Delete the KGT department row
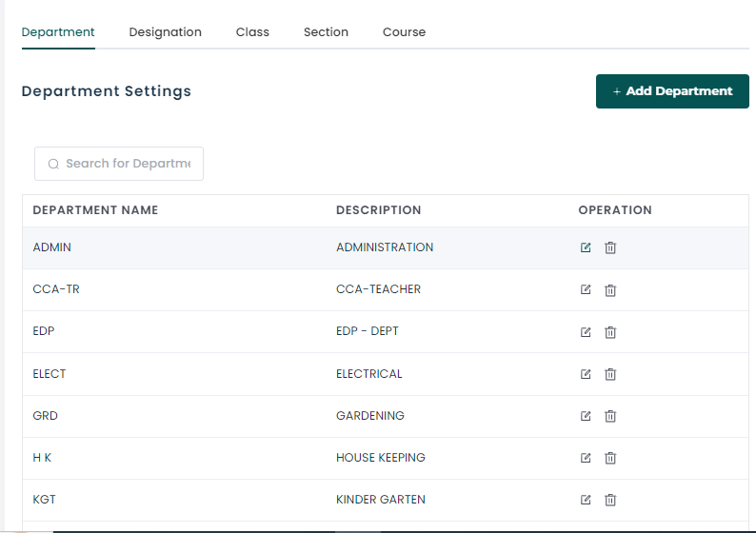 [610, 500]
